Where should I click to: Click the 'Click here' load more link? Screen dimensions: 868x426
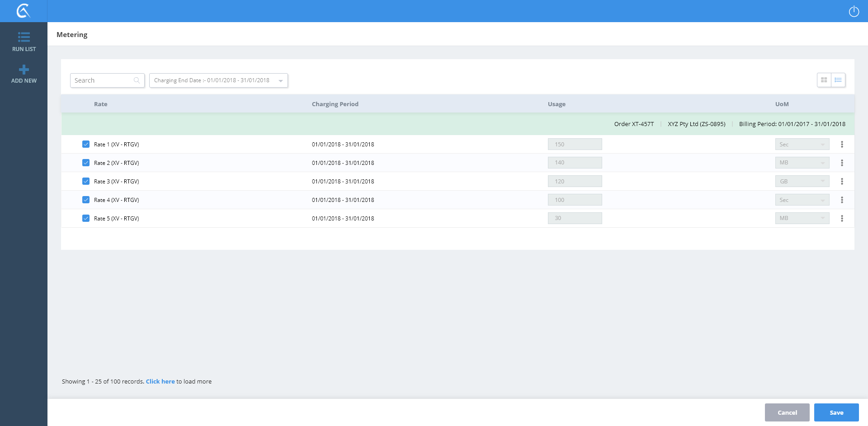pos(160,382)
